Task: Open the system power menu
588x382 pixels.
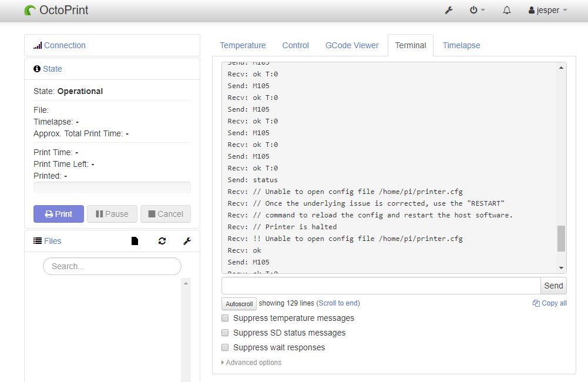Action: [x=477, y=10]
